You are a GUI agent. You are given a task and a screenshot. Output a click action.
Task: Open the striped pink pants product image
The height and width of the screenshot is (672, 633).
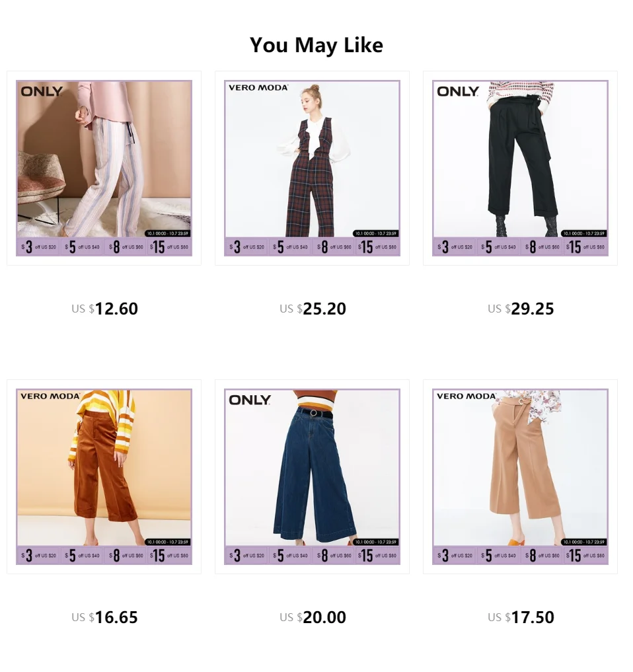point(104,168)
